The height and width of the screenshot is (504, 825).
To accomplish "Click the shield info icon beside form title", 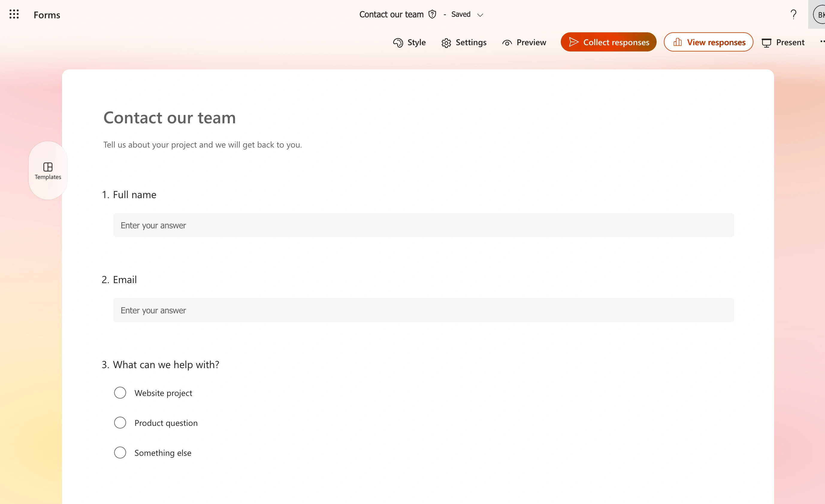I will 432,14.
